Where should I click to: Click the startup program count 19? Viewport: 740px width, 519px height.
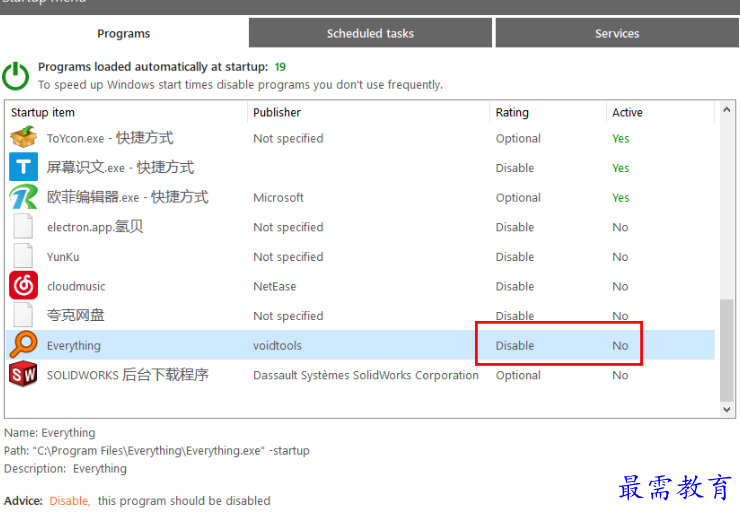(280, 67)
